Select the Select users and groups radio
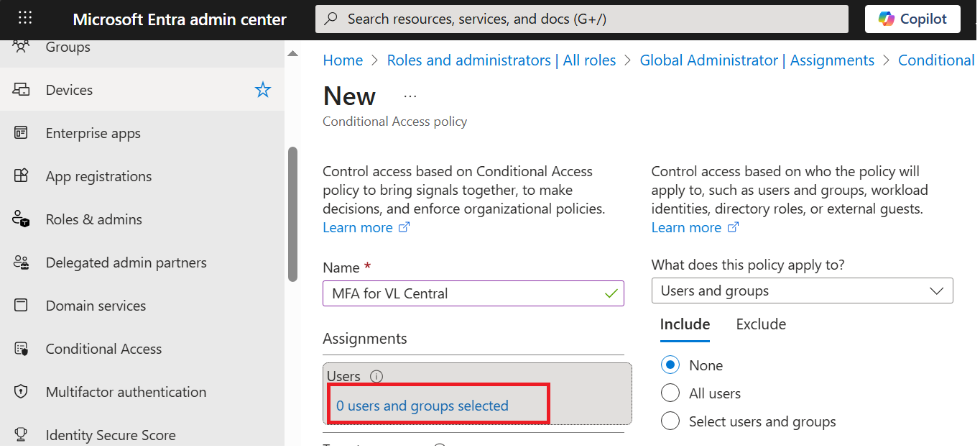The image size is (980, 448). click(670, 421)
